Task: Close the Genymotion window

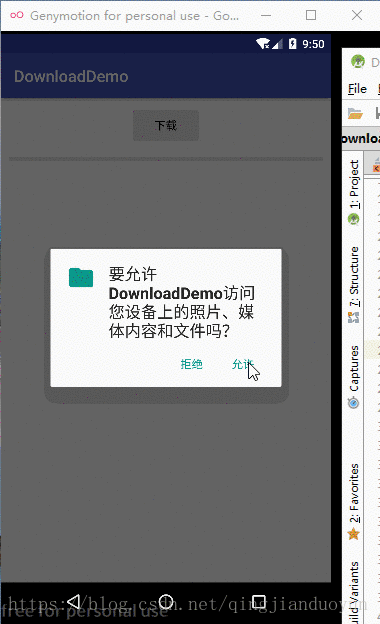Action: (357, 15)
